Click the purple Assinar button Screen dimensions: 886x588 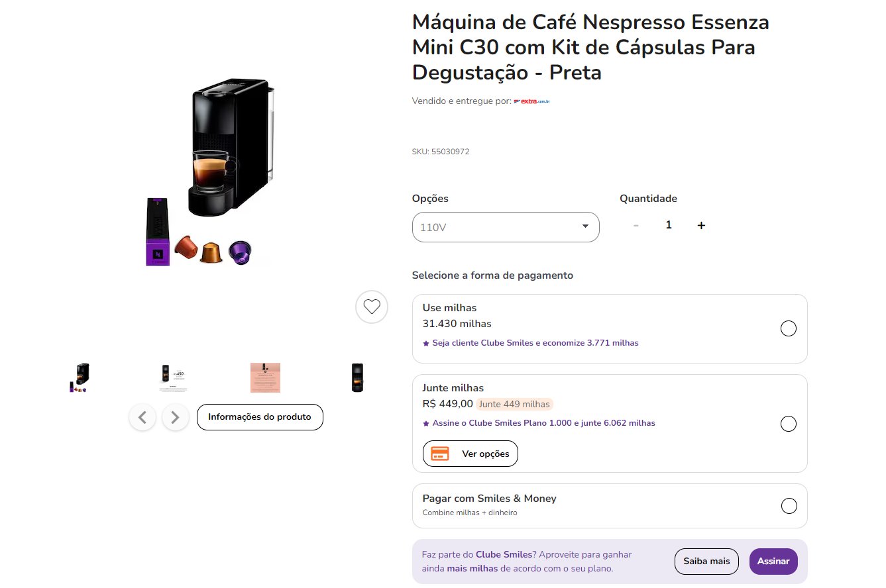pos(773,562)
